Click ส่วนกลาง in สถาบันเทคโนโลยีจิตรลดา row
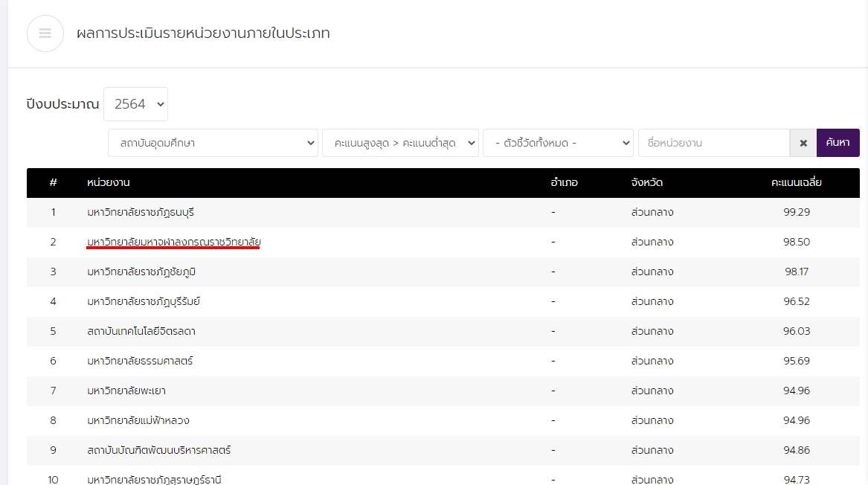Image resolution: width=868 pixels, height=485 pixels. [652, 332]
